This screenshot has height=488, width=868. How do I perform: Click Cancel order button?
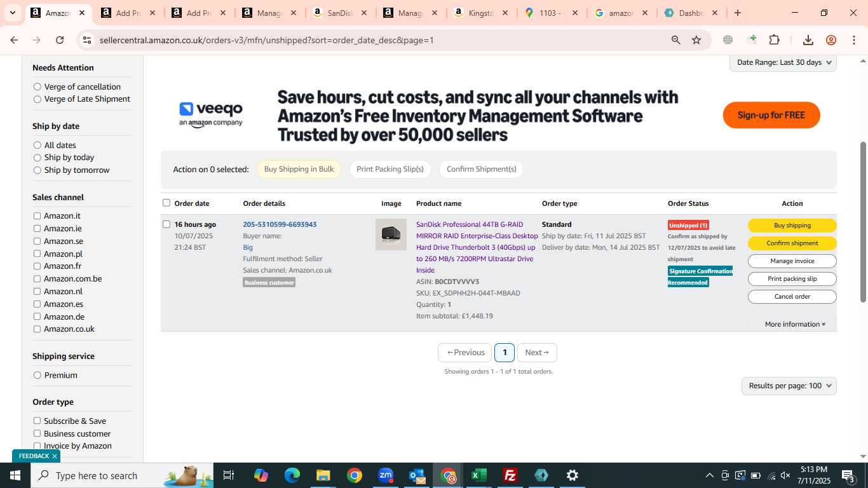(x=792, y=297)
